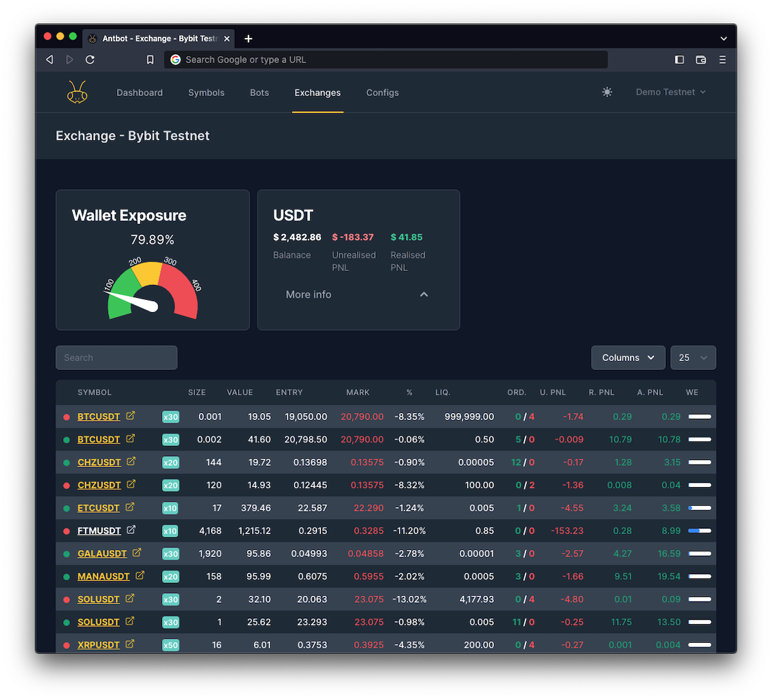Go back in browser history
The height and width of the screenshot is (700, 772).
[50, 59]
